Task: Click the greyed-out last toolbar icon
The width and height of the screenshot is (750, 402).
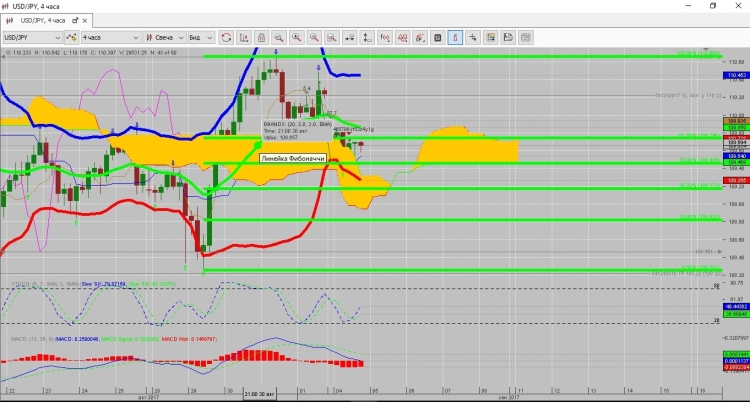Action: coord(526,37)
